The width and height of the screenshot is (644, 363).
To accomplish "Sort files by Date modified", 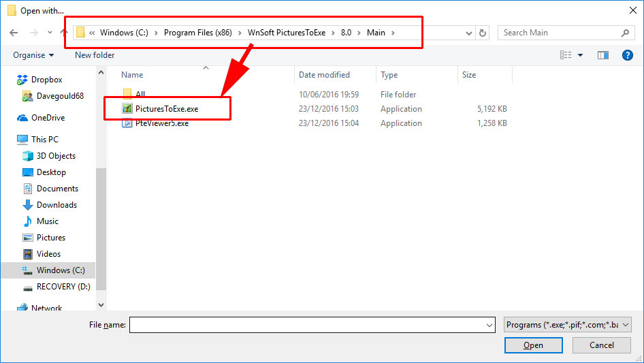I will tap(325, 75).
